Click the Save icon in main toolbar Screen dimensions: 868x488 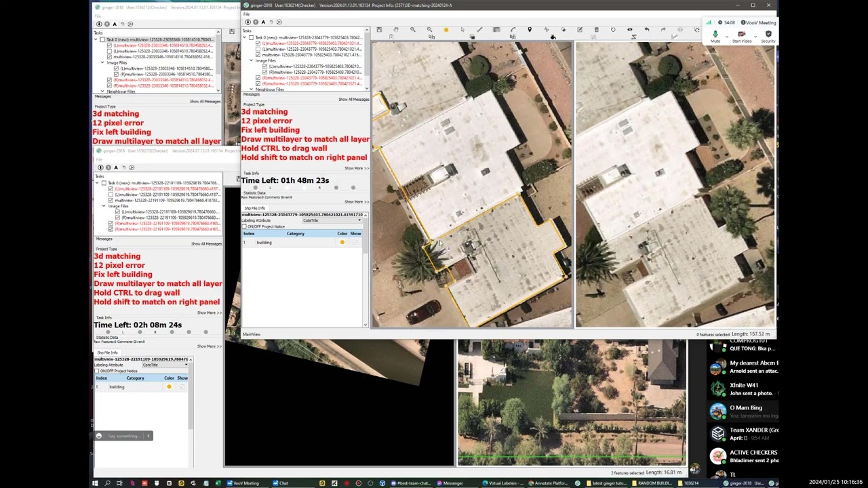point(379,30)
